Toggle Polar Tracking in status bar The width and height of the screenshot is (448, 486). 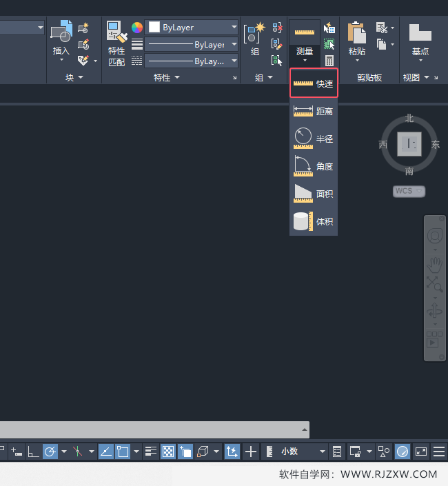coord(50,452)
